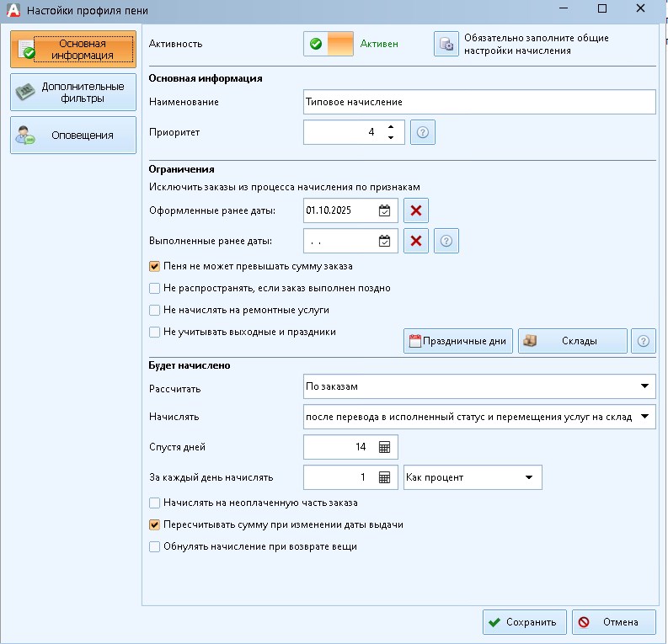Switch to Дополнительные фильтры tab
The image size is (668, 644).
click(x=72, y=93)
